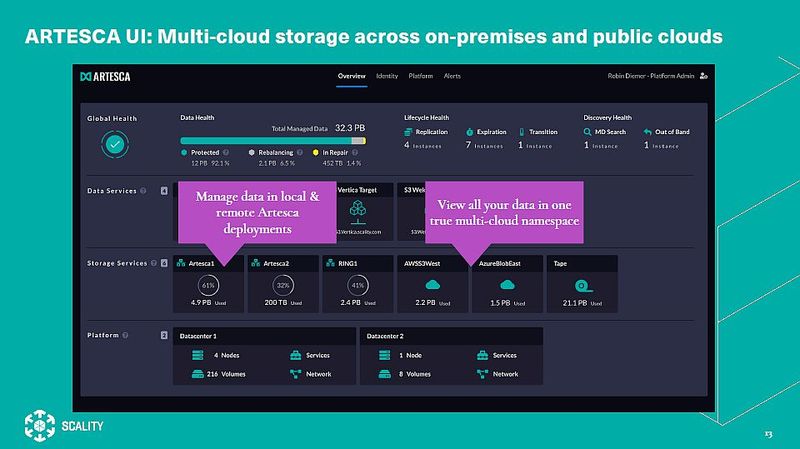Click the Global Health checkmark indicator
The height and width of the screenshot is (449, 800).
[115, 144]
